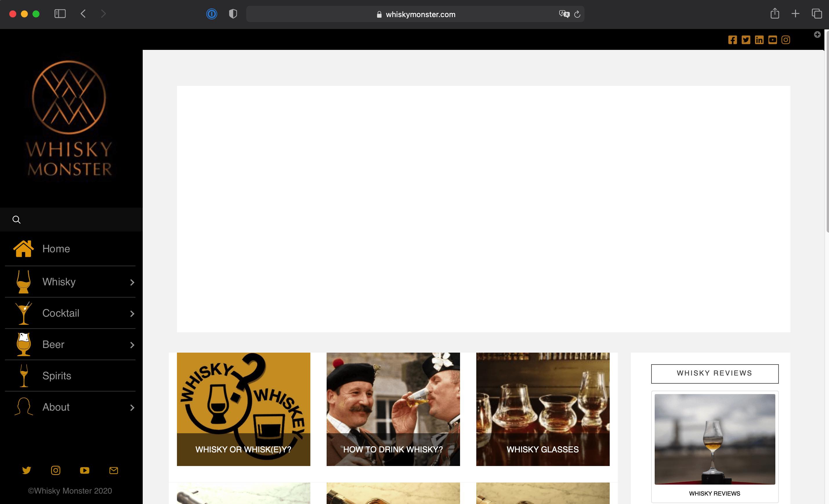The width and height of the screenshot is (829, 504).
Task: Expand the Whisky menu chevron
Action: pyautogui.click(x=132, y=282)
